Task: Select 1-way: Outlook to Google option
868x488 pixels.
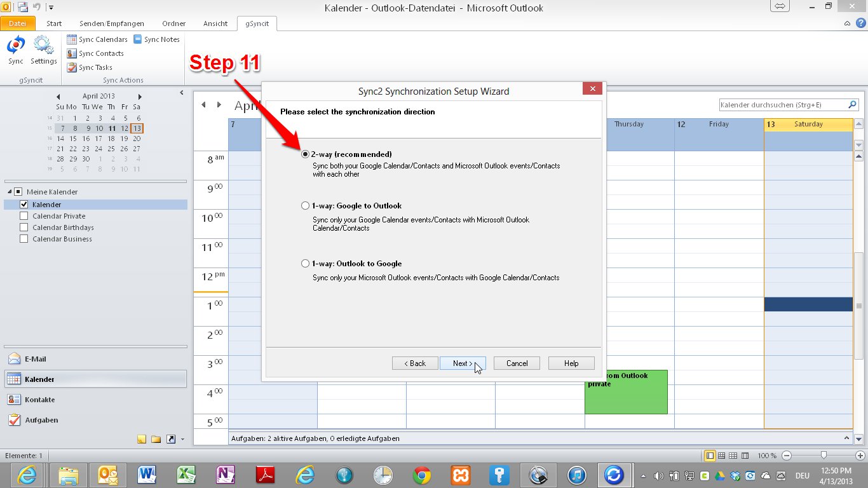Action: click(x=306, y=264)
